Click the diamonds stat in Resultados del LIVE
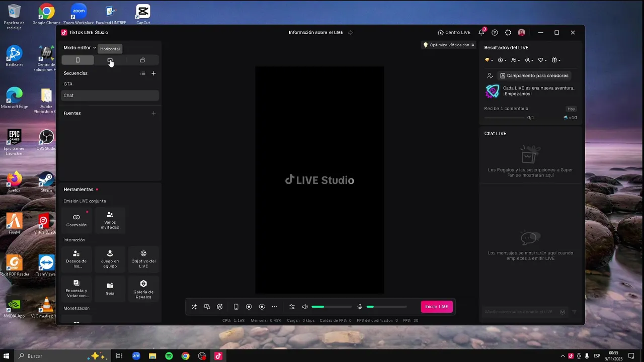 tap(489, 60)
